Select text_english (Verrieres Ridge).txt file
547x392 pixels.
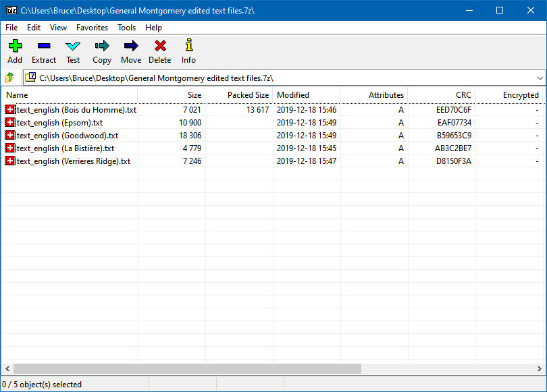point(73,161)
